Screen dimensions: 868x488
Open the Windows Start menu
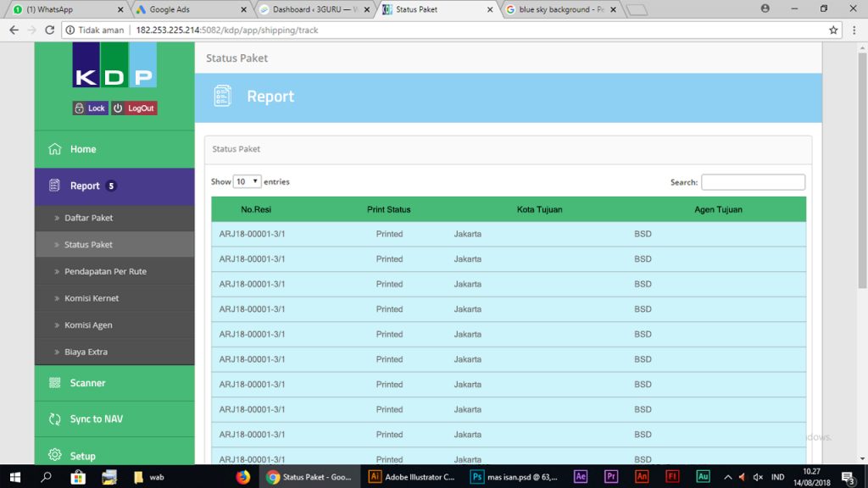tap(15, 476)
